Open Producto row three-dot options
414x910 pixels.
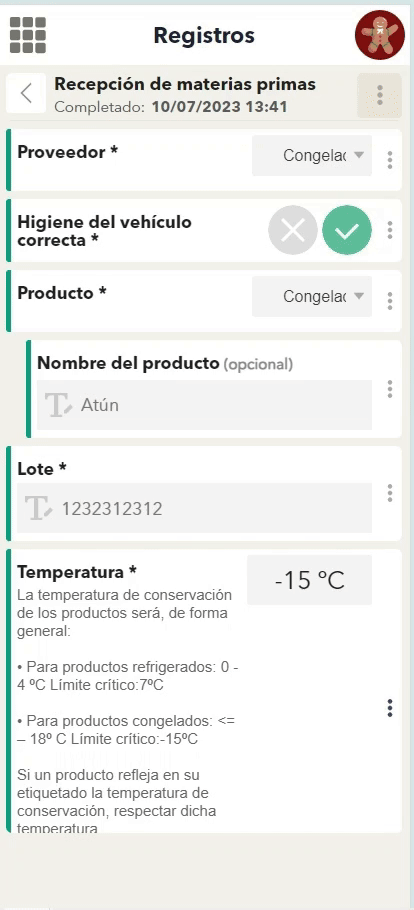[x=390, y=301]
